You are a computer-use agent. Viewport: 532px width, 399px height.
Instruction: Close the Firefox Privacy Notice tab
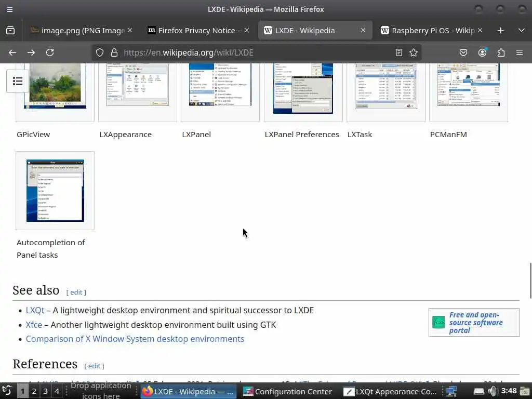[x=247, y=31]
